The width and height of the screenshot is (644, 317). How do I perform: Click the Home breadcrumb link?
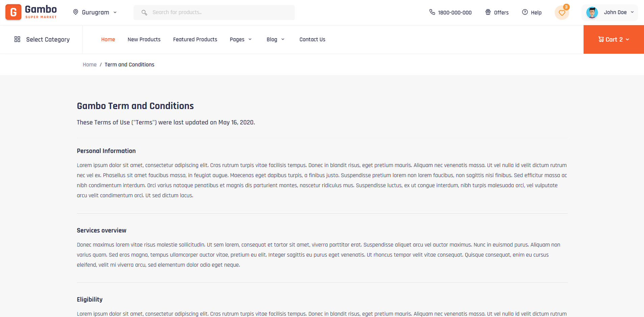89,65
